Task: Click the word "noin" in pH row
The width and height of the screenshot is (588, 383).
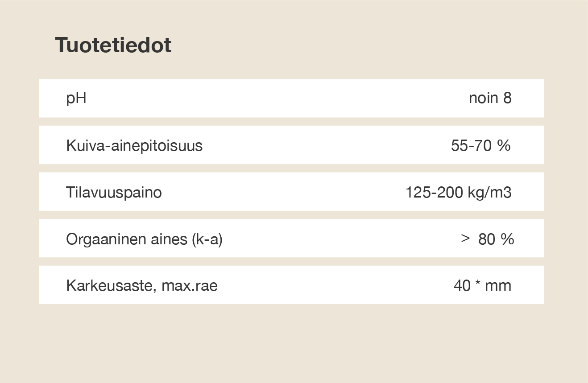Action: (x=483, y=98)
